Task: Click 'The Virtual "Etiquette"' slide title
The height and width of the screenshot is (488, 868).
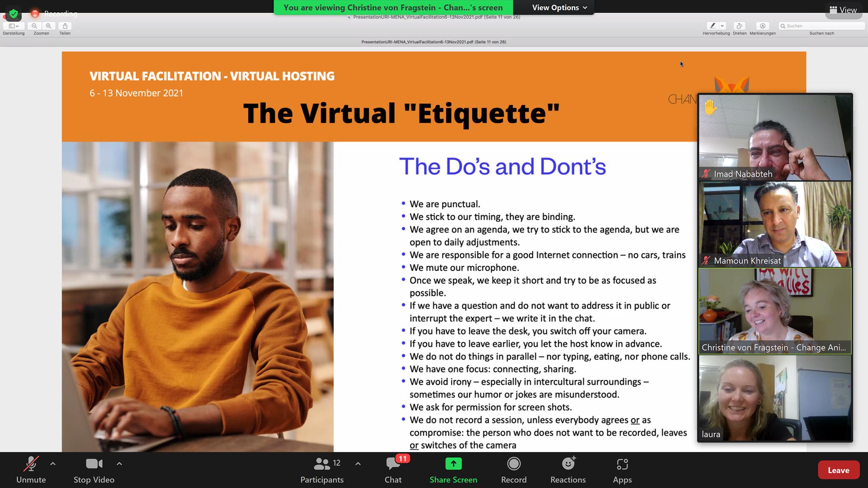Action: pos(401,113)
